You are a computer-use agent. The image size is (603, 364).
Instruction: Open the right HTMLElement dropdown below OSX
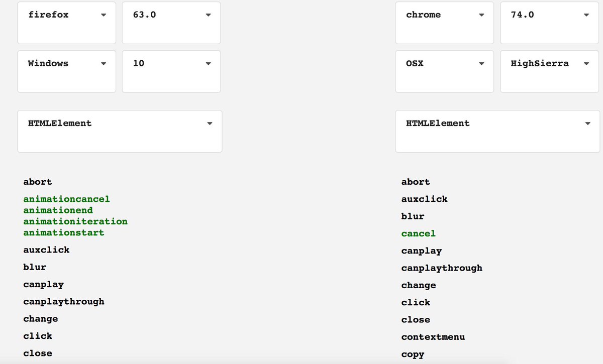[x=497, y=131]
